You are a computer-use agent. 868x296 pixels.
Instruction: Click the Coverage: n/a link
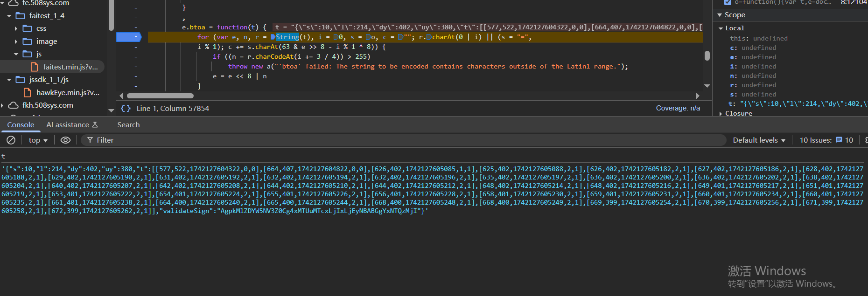coord(678,108)
